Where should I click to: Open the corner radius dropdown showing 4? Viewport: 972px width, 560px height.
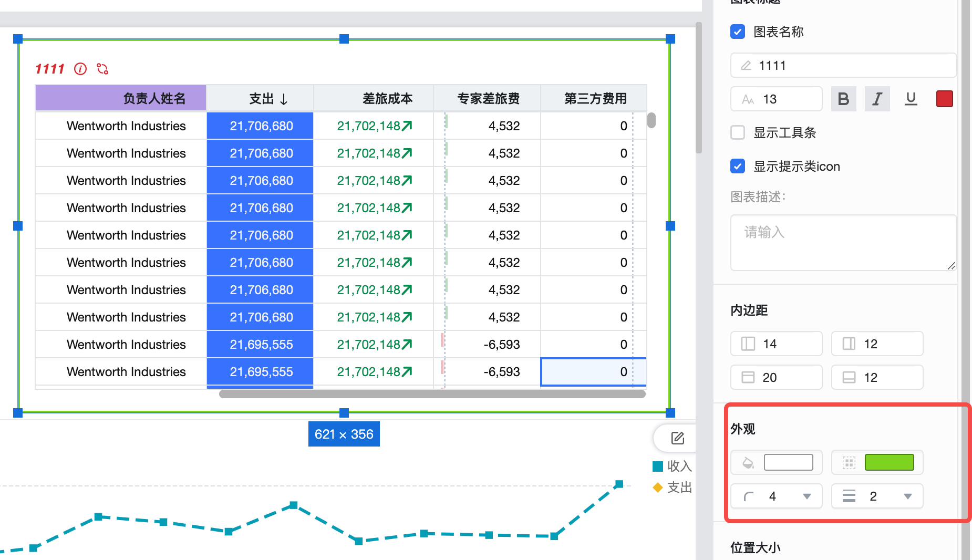[x=777, y=496]
